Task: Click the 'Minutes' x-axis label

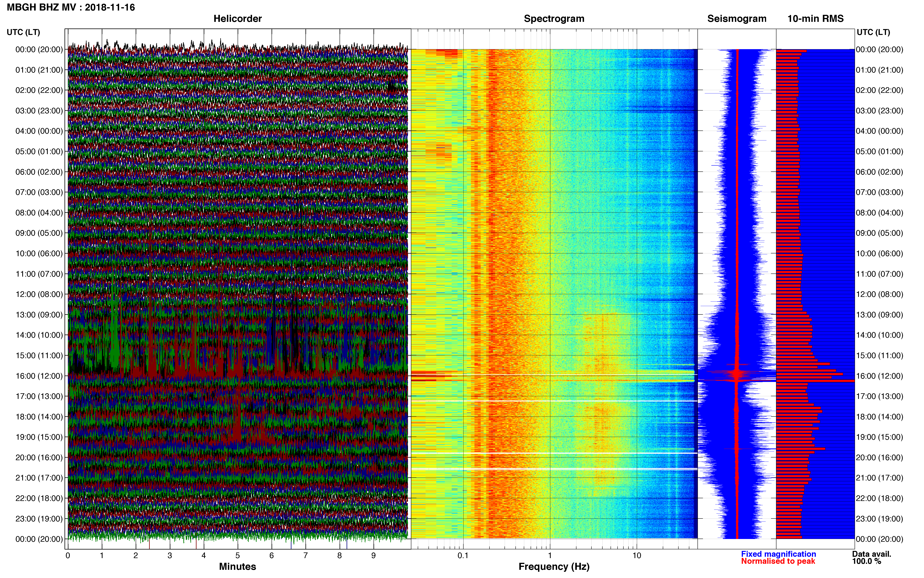Action: pos(237,566)
